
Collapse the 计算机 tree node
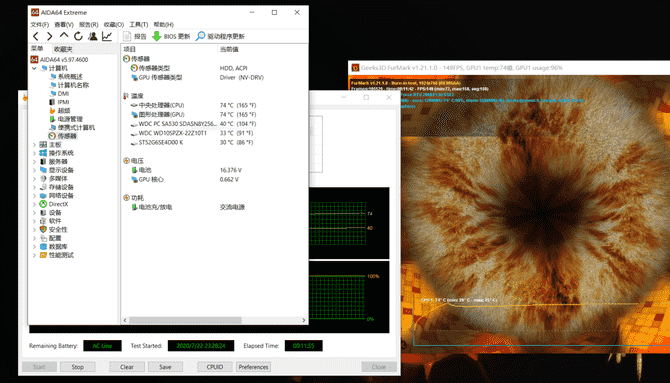point(35,68)
